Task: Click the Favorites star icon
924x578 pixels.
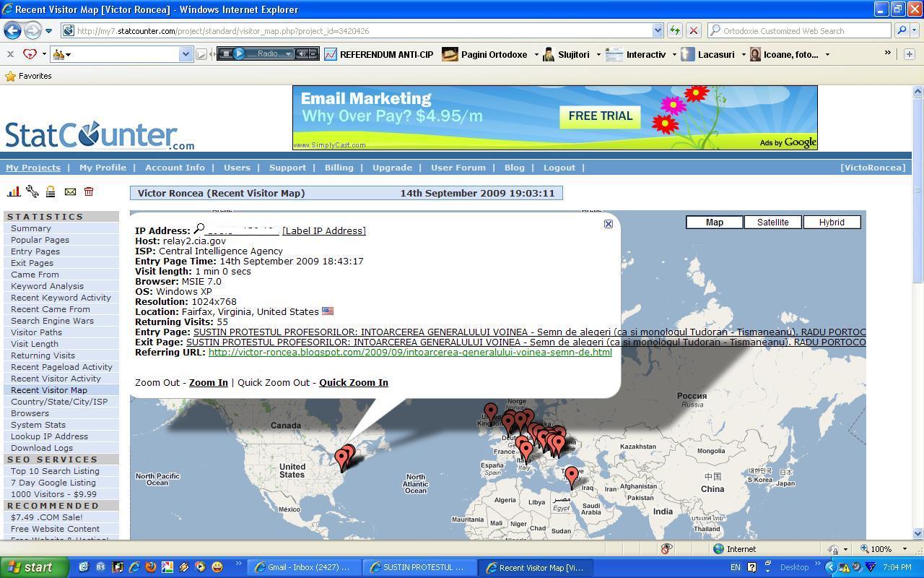Action: (x=10, y=76)
